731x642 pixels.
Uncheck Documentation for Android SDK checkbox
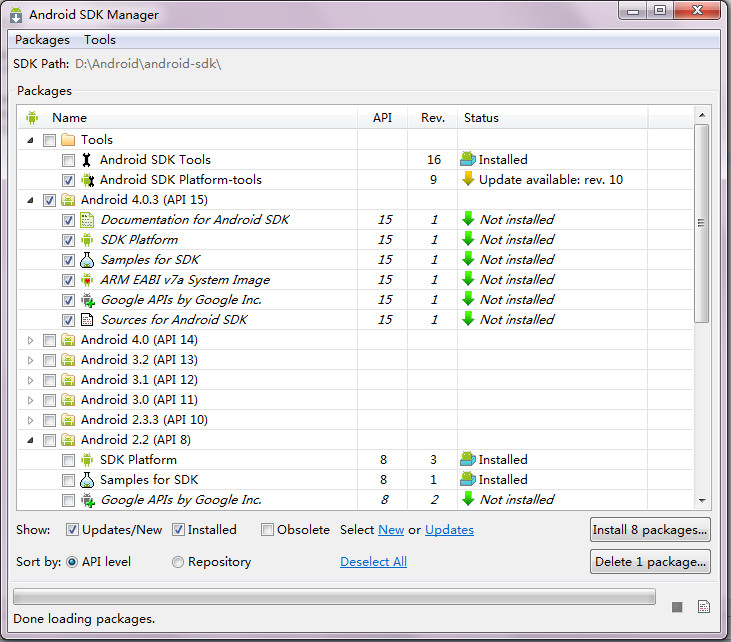coord(69,221)
